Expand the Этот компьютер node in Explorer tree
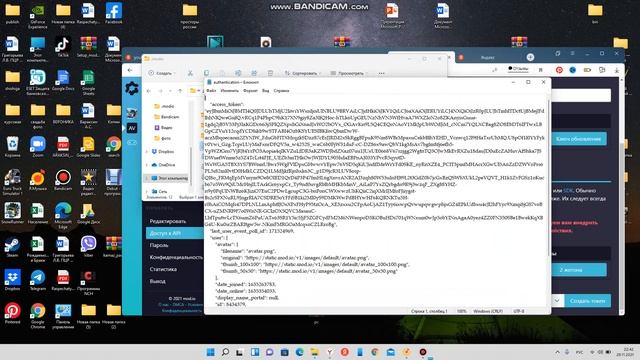 pyautogui.click(x=147, y=178)
